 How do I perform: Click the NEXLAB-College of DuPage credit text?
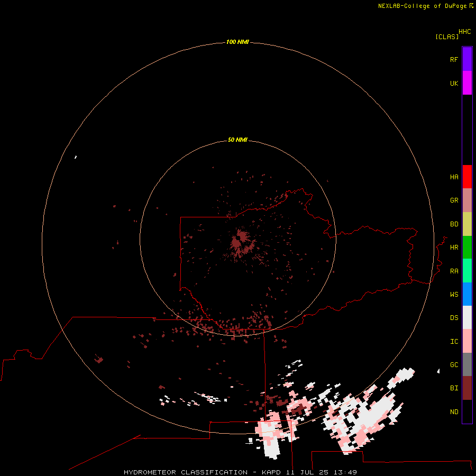pos(422,6)
